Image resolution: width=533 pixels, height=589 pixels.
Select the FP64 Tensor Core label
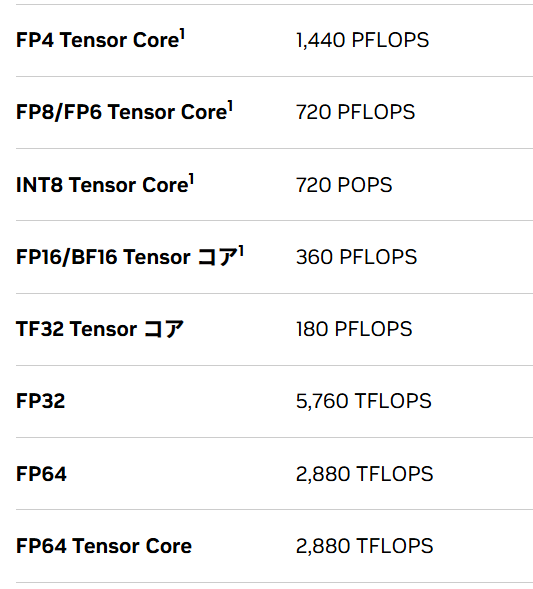click(104, 545)
